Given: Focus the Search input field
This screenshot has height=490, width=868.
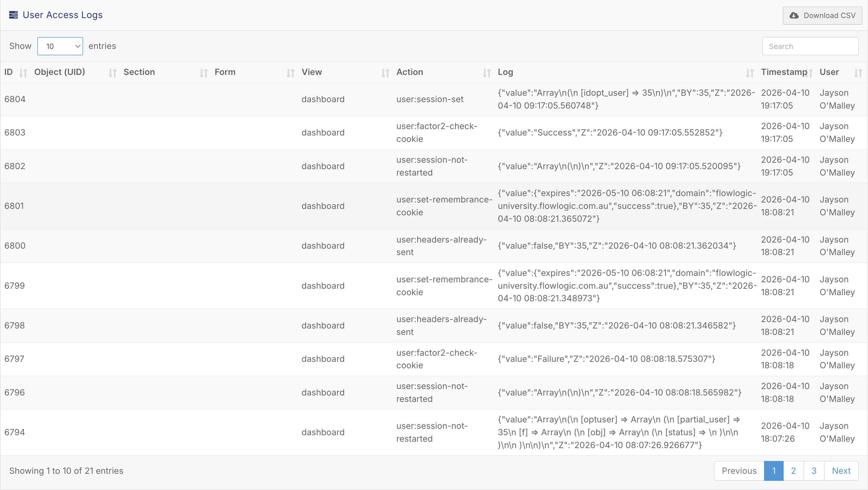Looking at the screenshot, I should click(x=810, y=46).
